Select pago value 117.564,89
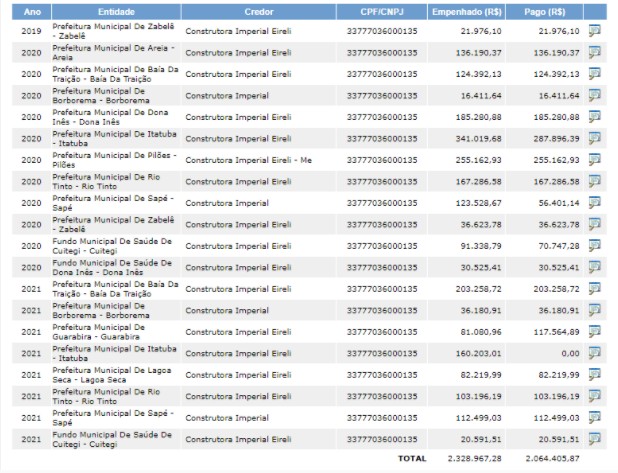 [557, 332]
